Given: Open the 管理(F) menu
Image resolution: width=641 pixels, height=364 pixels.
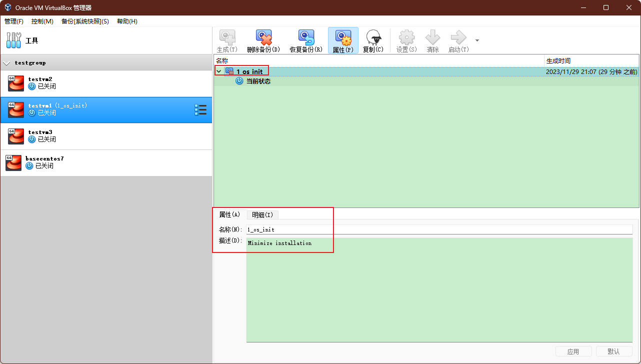Looking at the screenshot, I should 14,21.
